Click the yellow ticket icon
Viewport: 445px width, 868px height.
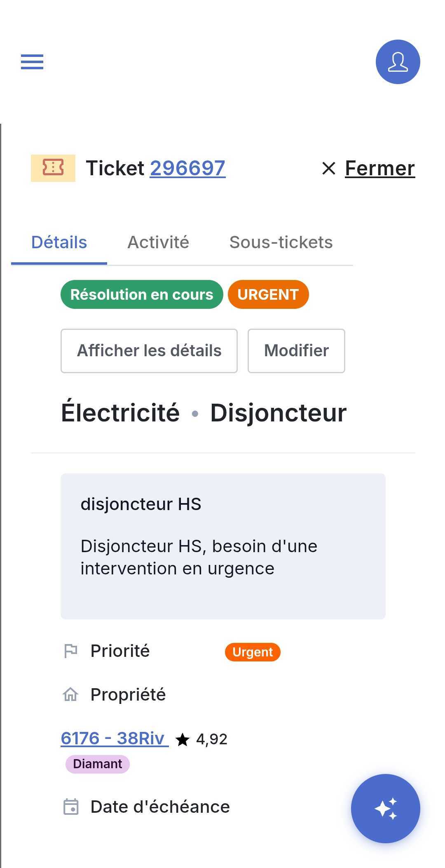point(53,168)
